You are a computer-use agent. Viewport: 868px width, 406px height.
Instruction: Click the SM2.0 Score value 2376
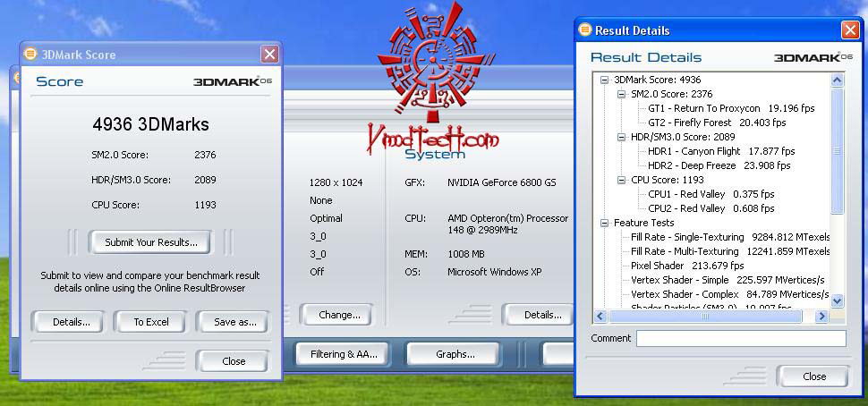205,155
